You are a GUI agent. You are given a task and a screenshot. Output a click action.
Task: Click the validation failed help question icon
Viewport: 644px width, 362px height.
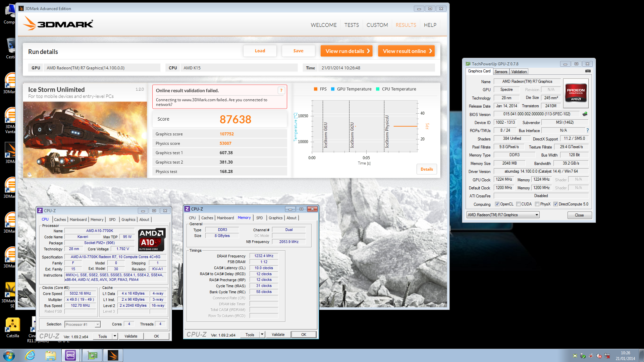[x=281, y=90]
